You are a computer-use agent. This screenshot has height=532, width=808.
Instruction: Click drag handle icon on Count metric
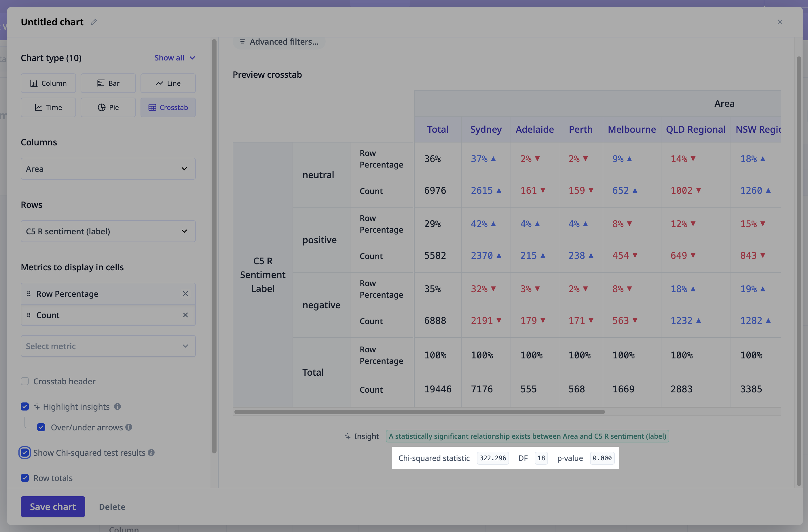coord(29,315)
